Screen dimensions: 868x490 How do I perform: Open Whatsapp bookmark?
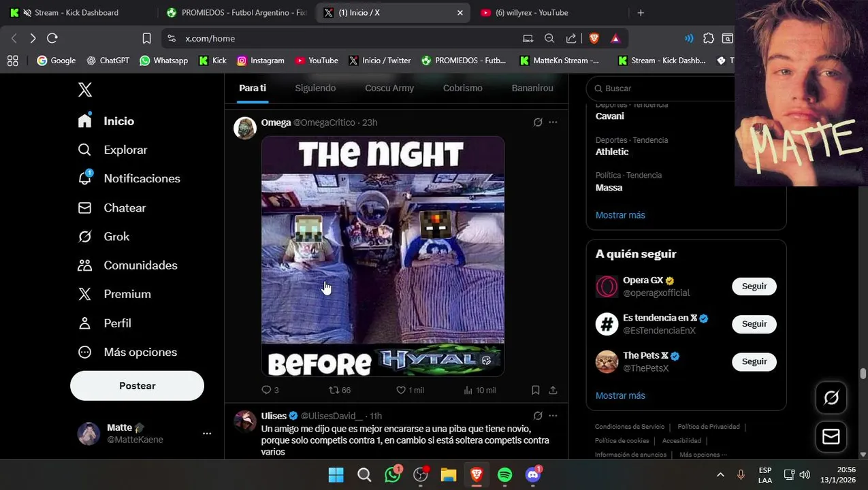[x=163, y=61]
